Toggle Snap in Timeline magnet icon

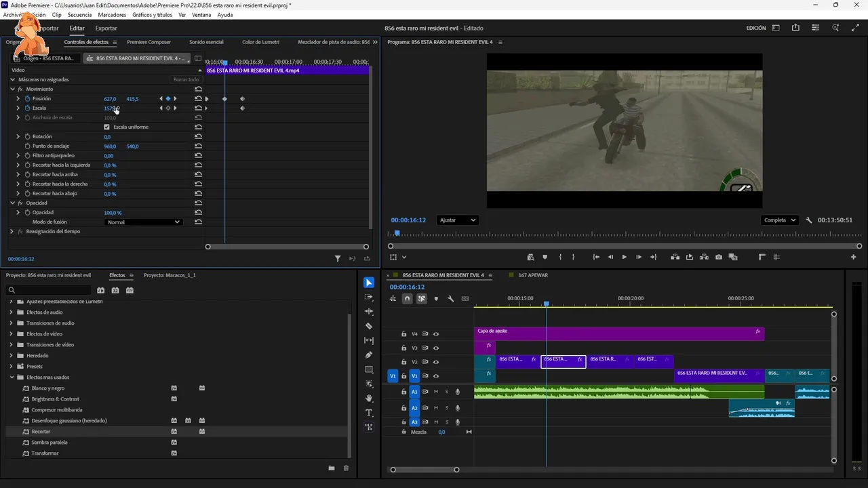(407, 299)
